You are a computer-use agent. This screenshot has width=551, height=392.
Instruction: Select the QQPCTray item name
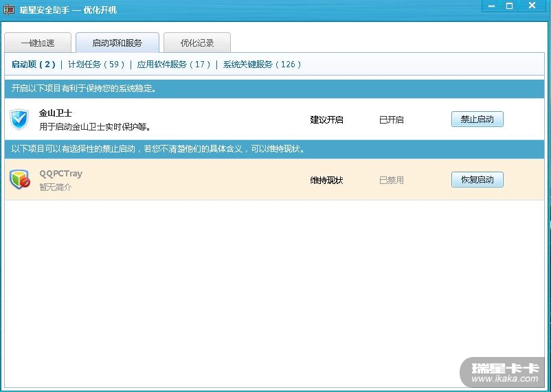click(x=60, y=174)
